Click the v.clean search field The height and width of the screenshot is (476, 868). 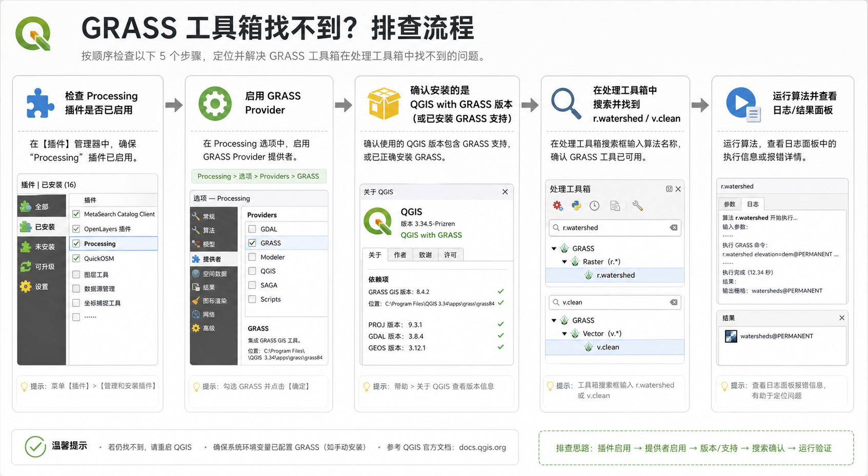click(615, 302)
